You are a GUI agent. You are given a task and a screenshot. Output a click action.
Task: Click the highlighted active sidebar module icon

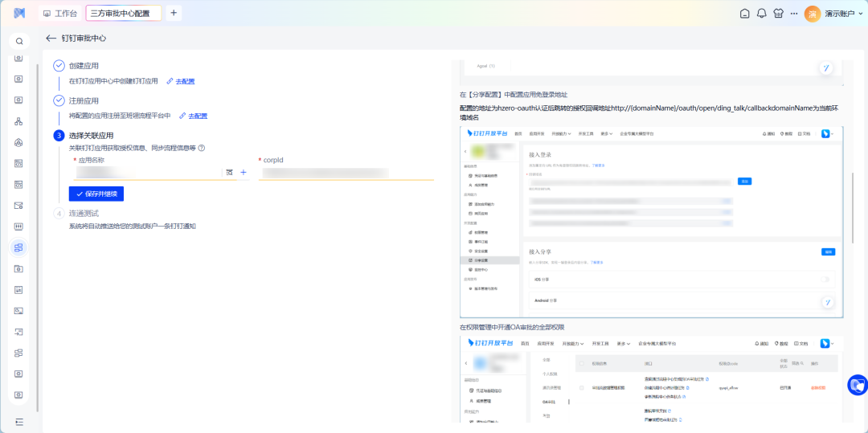click(x=18, y=247)
